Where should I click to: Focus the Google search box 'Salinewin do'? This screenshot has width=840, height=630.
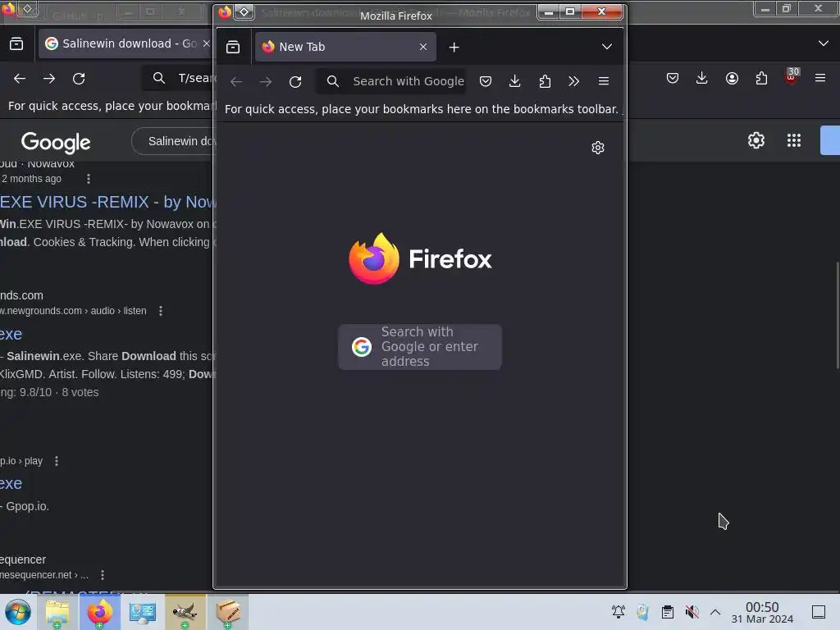click(x=174, y=141)
